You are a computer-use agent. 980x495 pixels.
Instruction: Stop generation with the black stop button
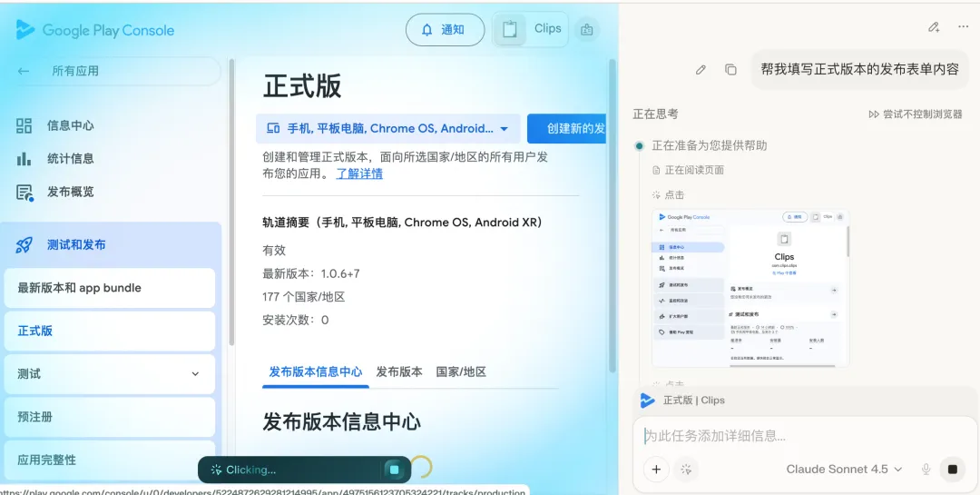953,470
